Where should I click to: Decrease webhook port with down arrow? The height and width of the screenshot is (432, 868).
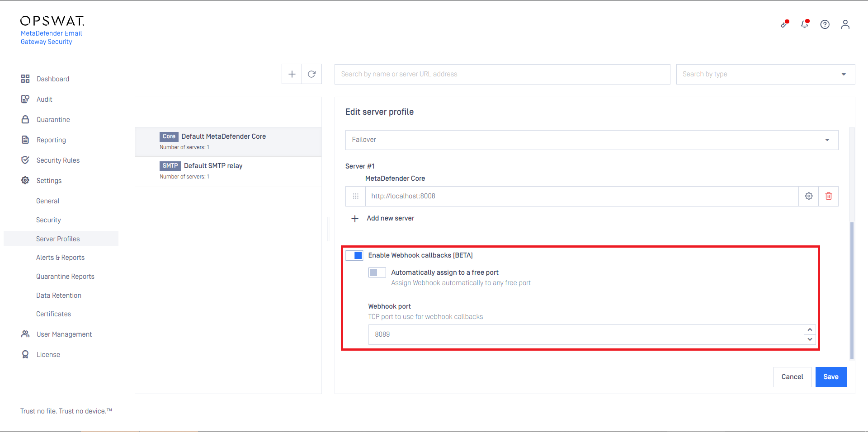(x=810, y=339)
